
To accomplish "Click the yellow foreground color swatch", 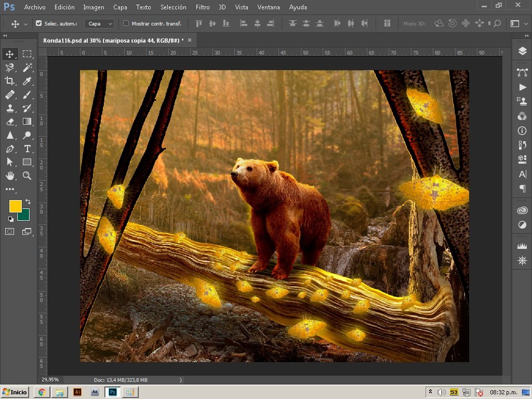I will 15,206.
